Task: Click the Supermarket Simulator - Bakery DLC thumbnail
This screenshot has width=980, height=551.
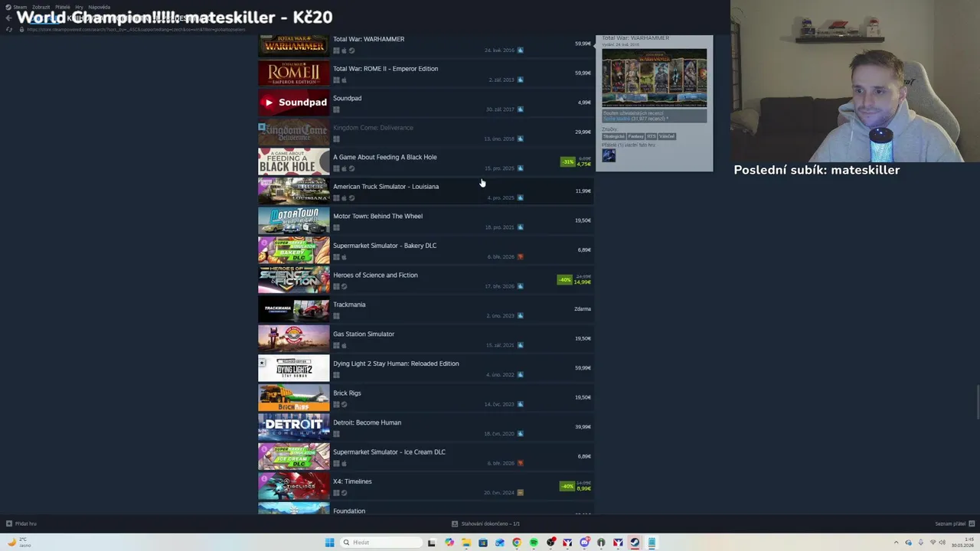Action: [x=294, y=250]
